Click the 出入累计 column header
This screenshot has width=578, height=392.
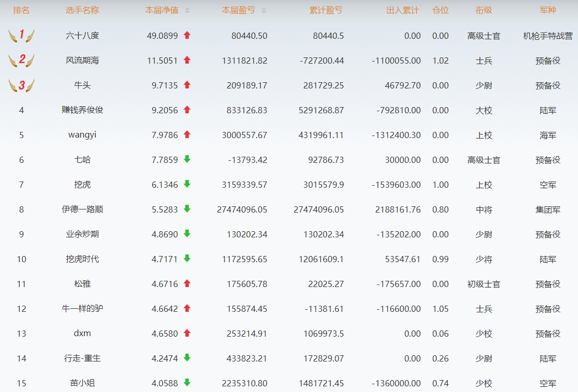(403, 10)
